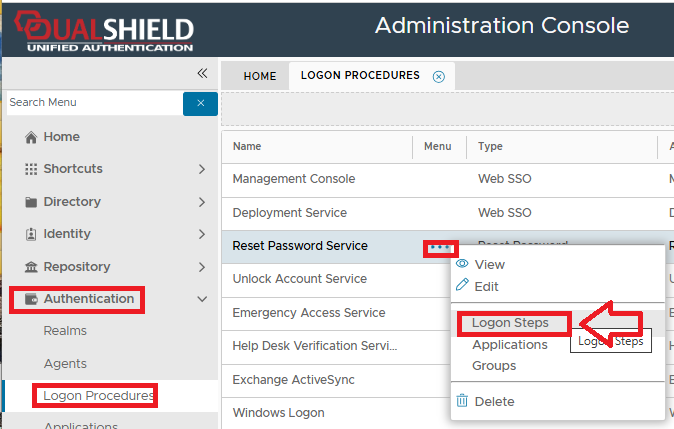The width and height of the screenshot is (674, 429).
Task: Click the Identity badge icon
Action: [31, 234]
